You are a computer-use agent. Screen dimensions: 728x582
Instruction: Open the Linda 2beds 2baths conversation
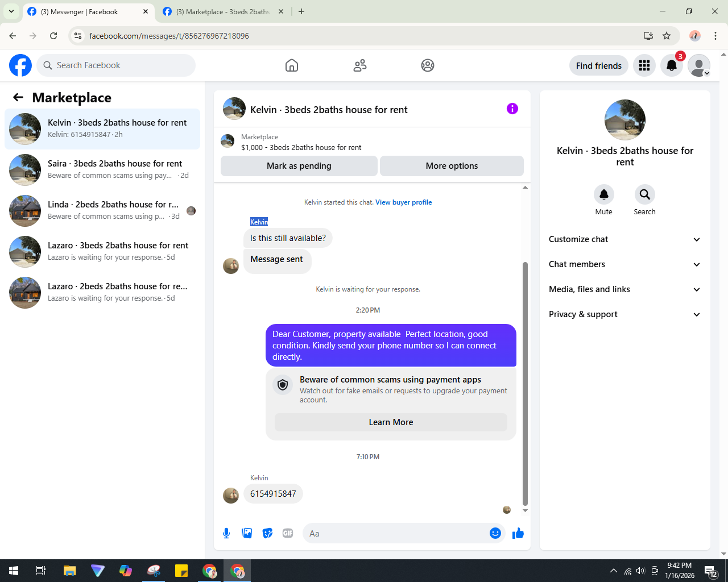click(x=102, y=211)
